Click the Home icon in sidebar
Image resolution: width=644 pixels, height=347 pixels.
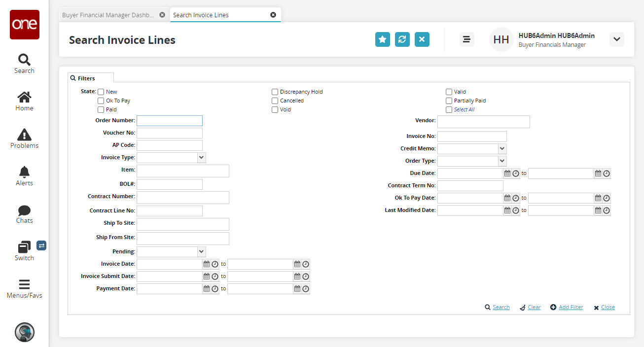24,97
